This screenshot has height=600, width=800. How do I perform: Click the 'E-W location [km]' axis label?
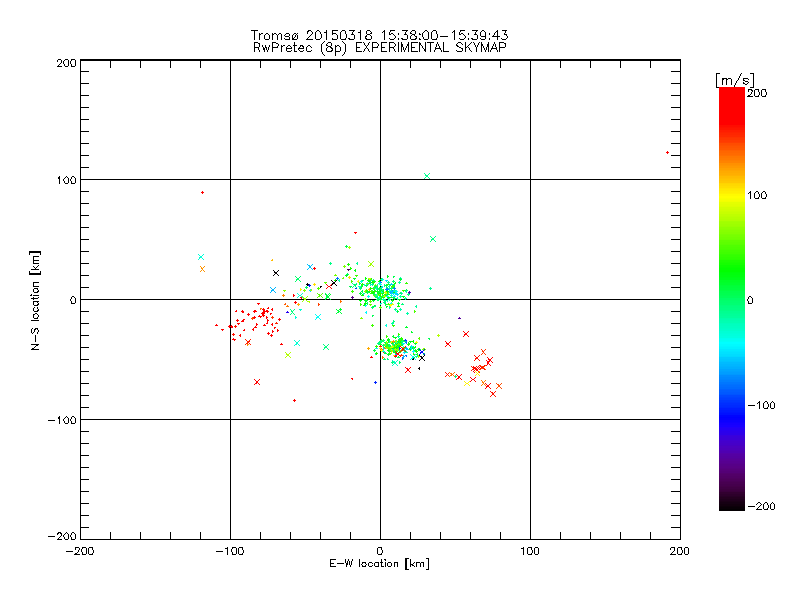point(379,563)
